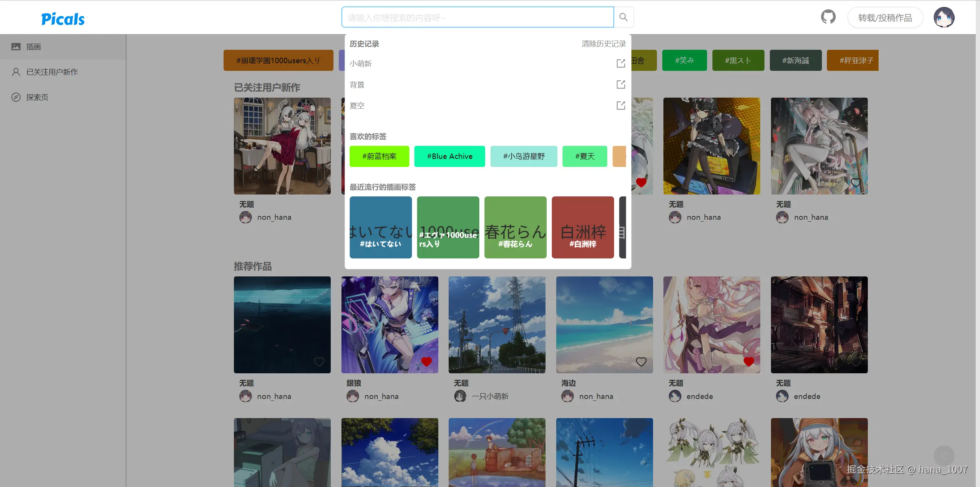This screenshot has width=980, height=487.
Task: Open the 探索页 compass icon
Action: (16, 97)
